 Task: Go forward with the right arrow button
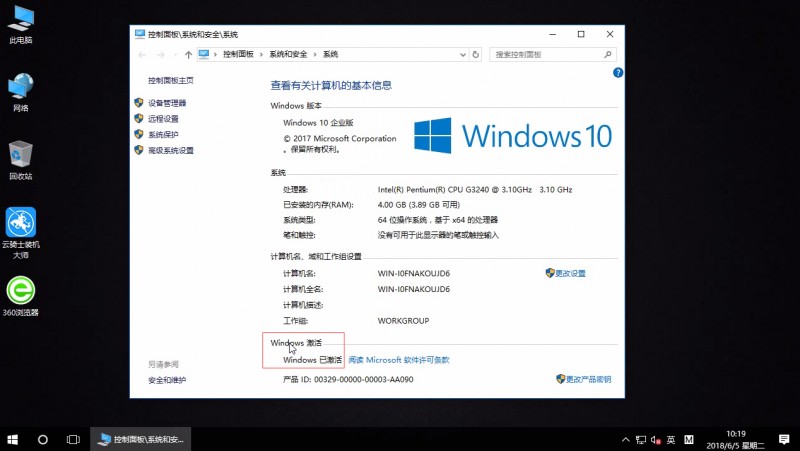[161, 55]
